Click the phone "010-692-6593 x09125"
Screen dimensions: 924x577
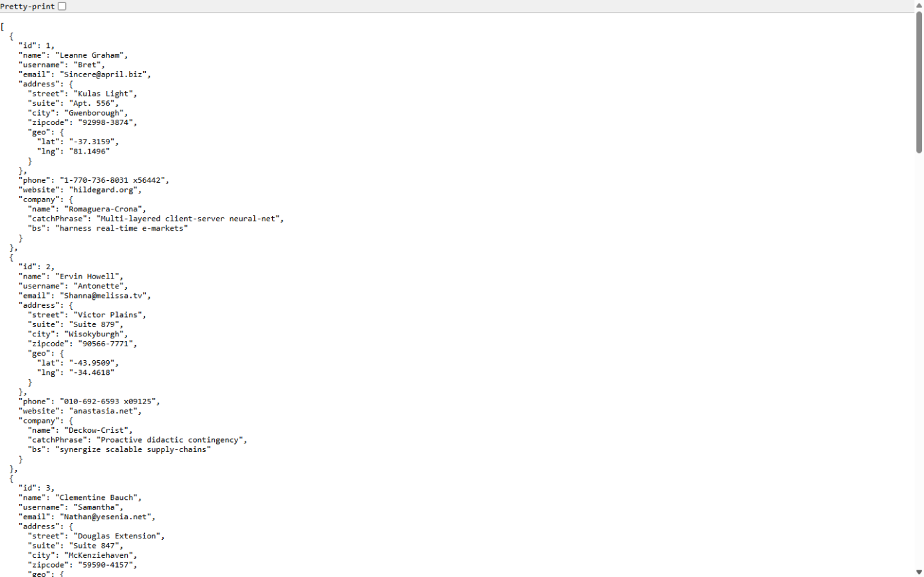point(108,402)
